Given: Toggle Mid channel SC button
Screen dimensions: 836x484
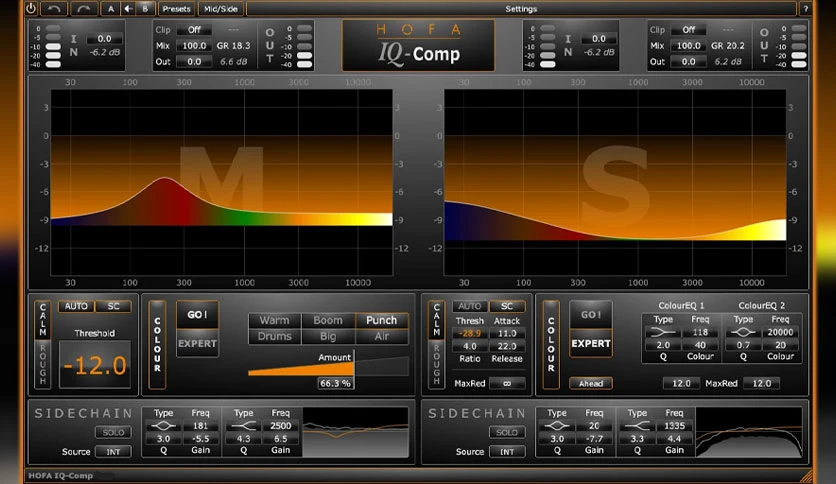Looking at the screenshot, I should click(113, 306).
